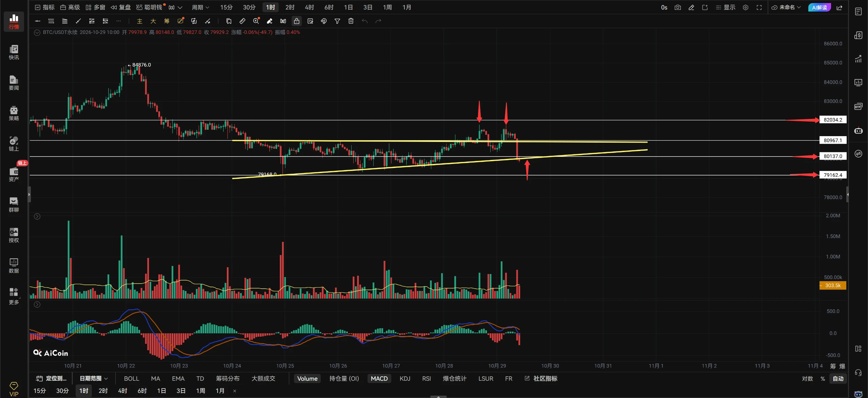Screen dimensions: 868x398
Task: Click the zoom-in magnifier tool icon
Action: tap(256, 21)
